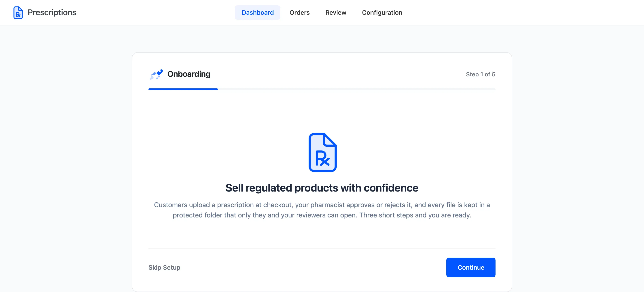Click the unfilled gray progress bar track
Image resolution: width=644 pixels, height=292 pixels.
tap(356, 89)
